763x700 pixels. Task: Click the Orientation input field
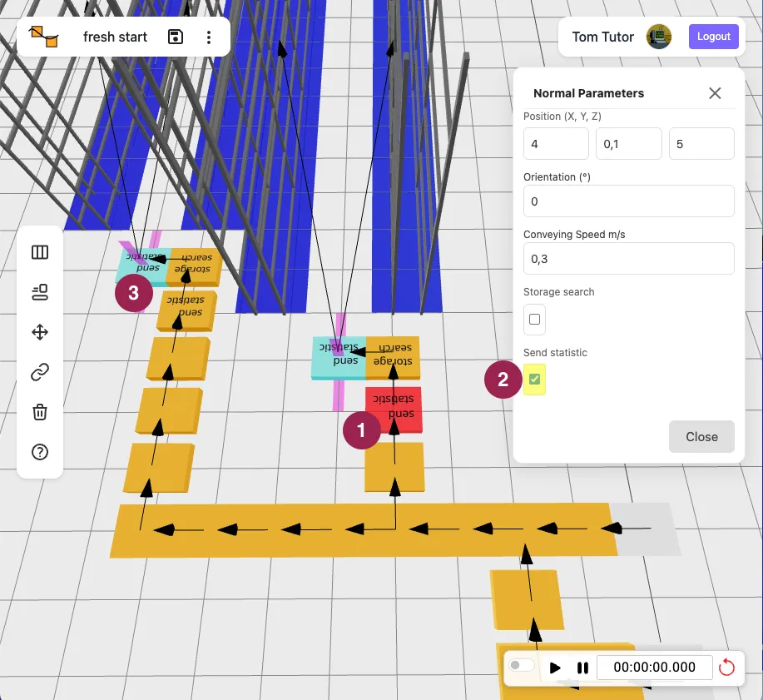point(628,201)
